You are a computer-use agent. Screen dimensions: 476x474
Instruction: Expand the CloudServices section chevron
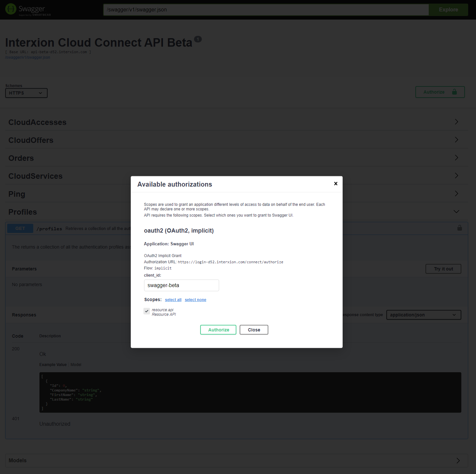[x=456, y=176]
